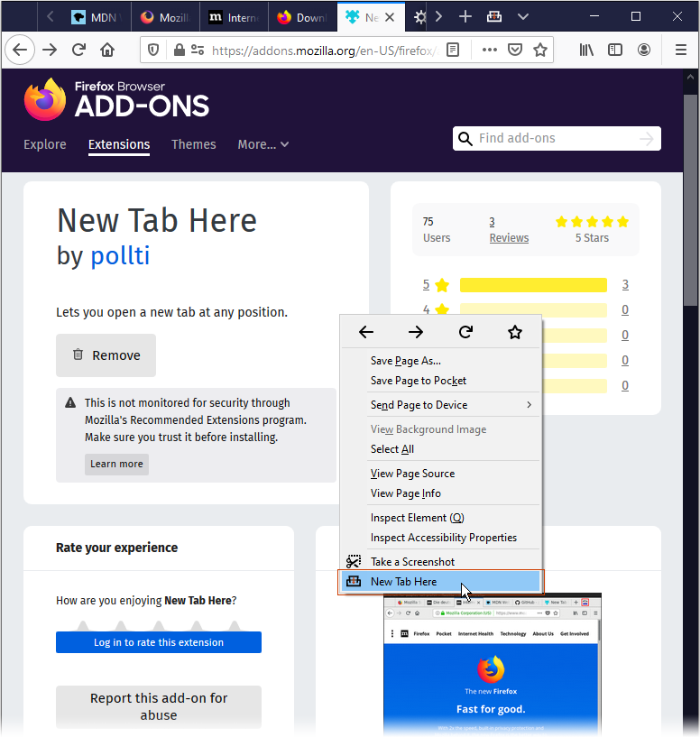
Task: Open the list all tabs dropdown arrow
Action: point(523,17)
